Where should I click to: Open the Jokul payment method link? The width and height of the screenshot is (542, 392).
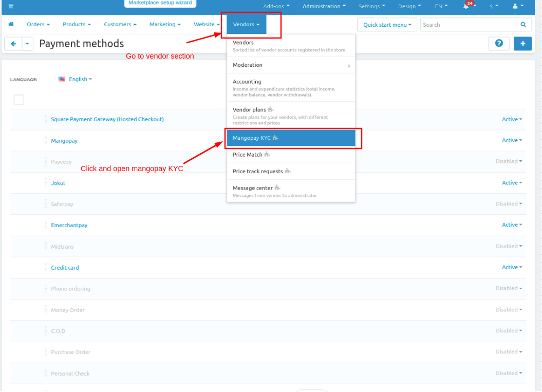pos(58,183)
